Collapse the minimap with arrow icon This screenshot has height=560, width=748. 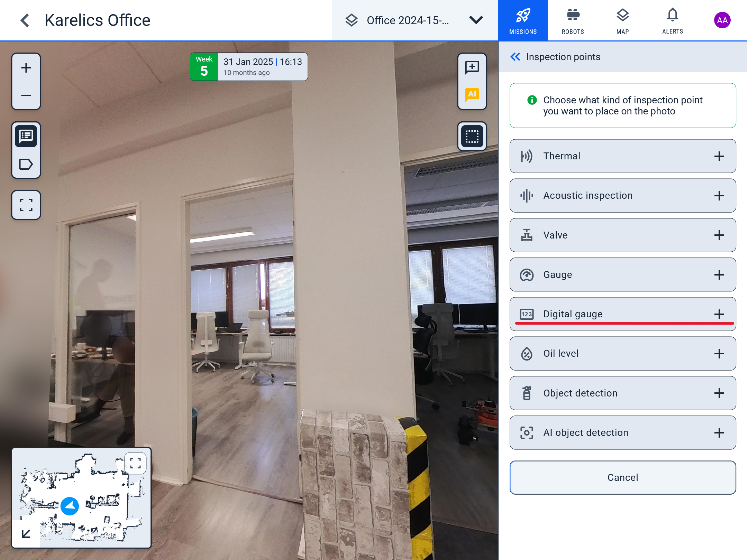pos(26,534)
